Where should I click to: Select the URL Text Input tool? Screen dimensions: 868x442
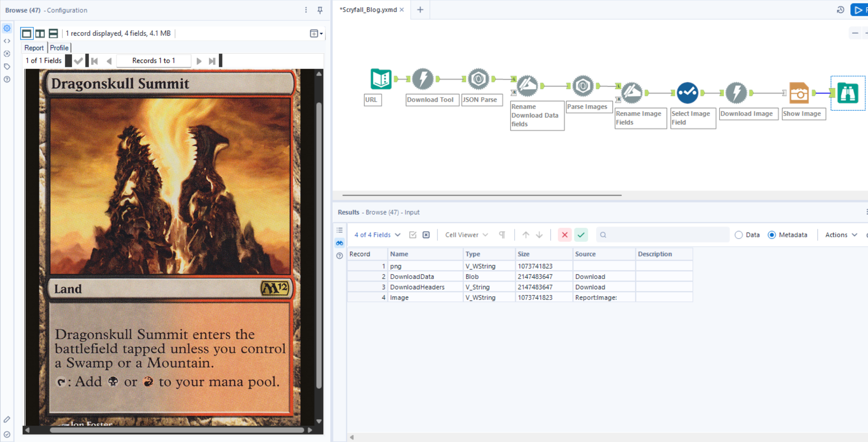coord(381,79)
